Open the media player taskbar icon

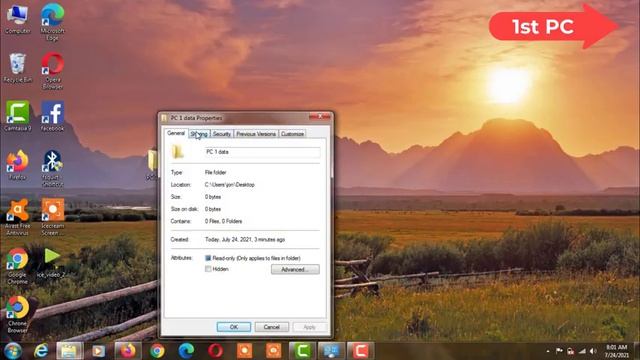pos(98,351)
